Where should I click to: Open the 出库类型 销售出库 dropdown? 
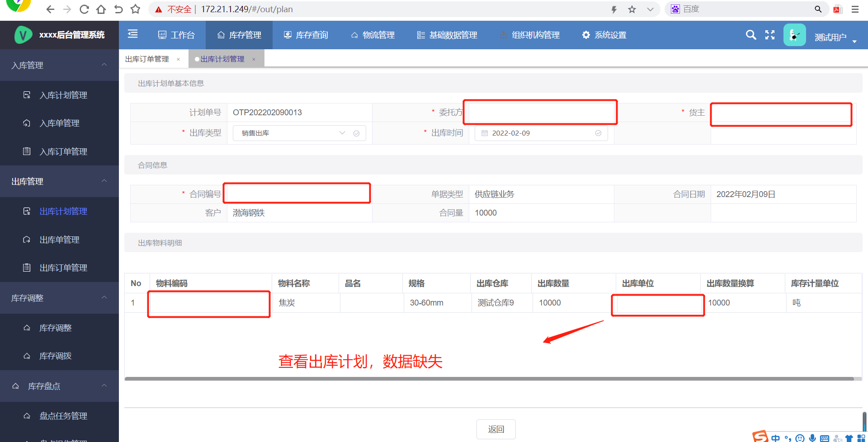(x=299, y=133)
